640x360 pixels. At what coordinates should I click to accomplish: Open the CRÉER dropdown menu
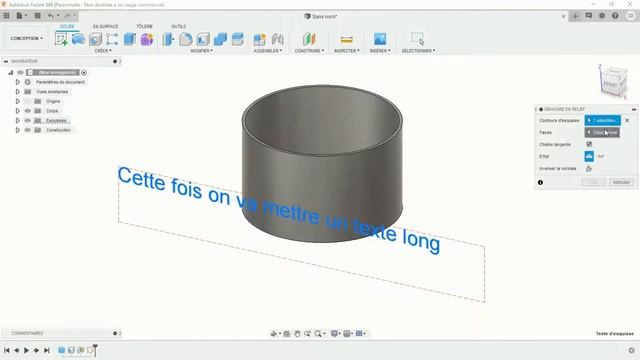(103, 51)
